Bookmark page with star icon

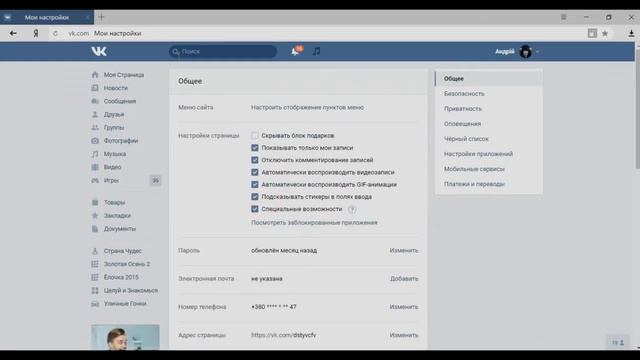[605, 33]
